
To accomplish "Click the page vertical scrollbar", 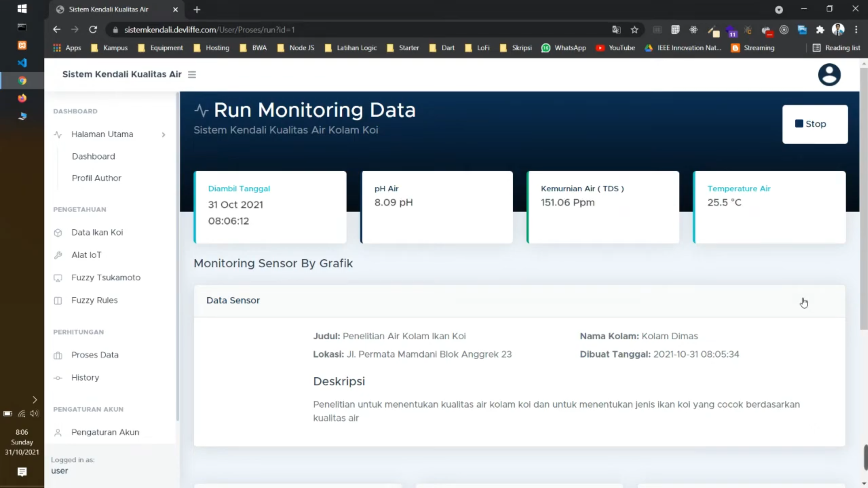I will tap(863, 199).
